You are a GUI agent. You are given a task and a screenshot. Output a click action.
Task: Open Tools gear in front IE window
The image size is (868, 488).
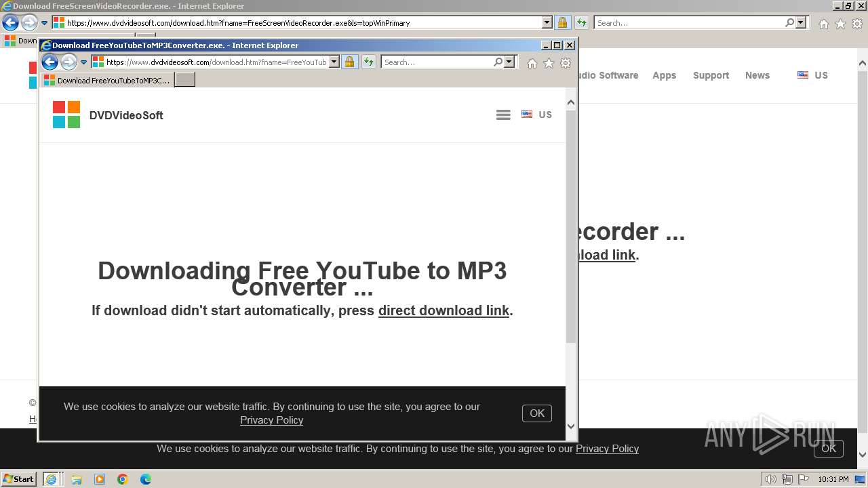click(x=566, y=63)
